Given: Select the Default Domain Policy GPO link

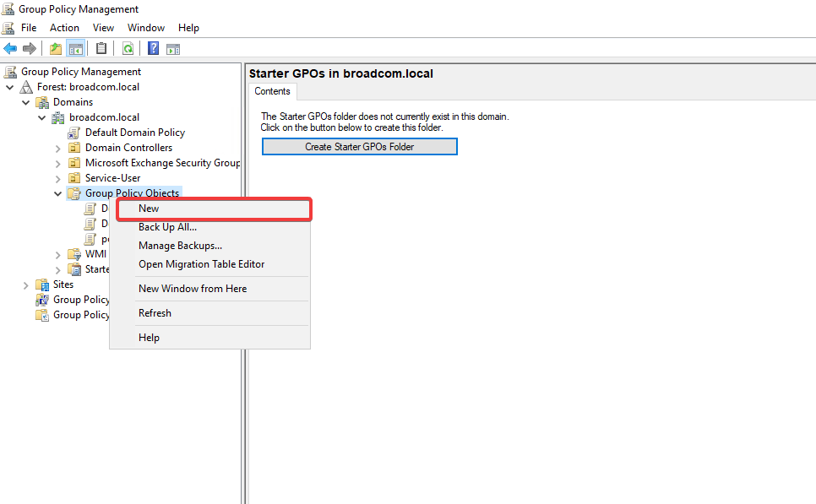Looking at the screenshot, I should pyautogui.click(x=134, y=133).
